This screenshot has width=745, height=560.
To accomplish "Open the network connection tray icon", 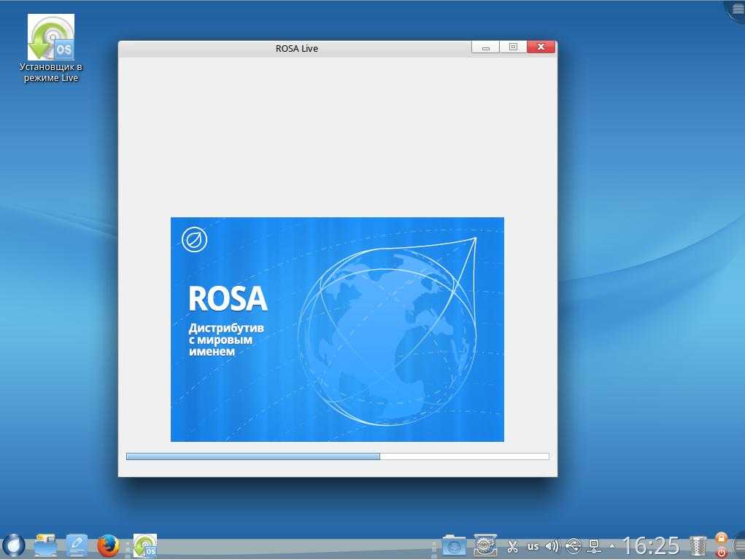I will [x=595, y=546].
